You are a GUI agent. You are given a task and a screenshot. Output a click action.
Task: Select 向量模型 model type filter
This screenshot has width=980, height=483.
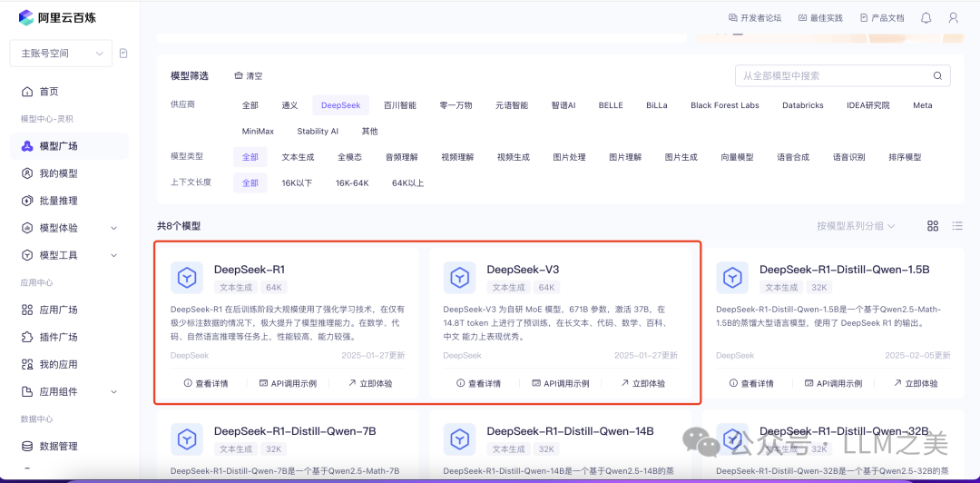click(x=737, y=157)
